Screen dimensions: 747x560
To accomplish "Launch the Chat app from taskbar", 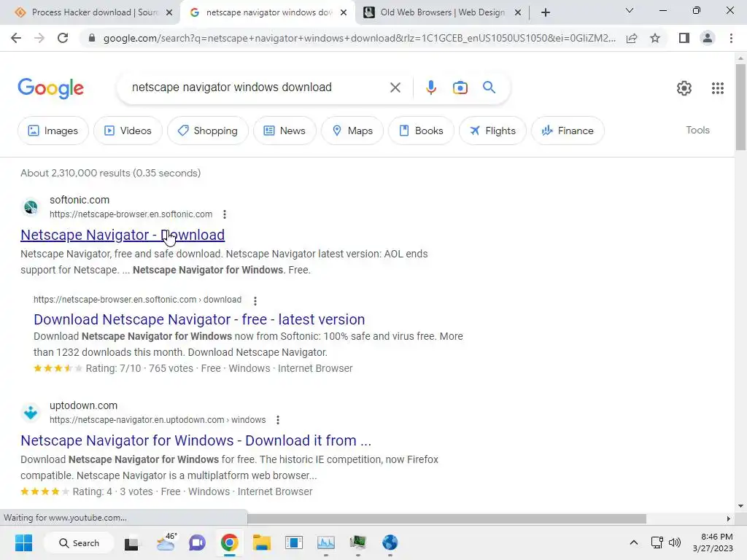I will [x=197, y=542].
